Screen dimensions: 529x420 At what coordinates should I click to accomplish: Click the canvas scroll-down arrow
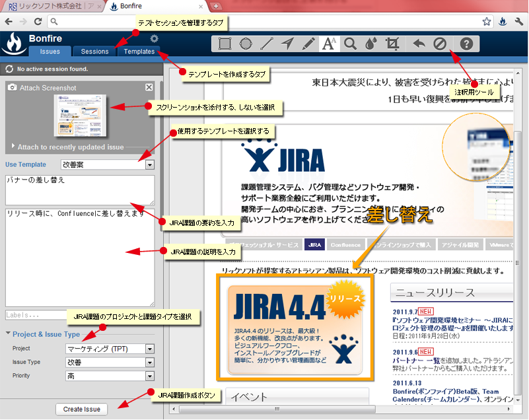pos(518,400)
